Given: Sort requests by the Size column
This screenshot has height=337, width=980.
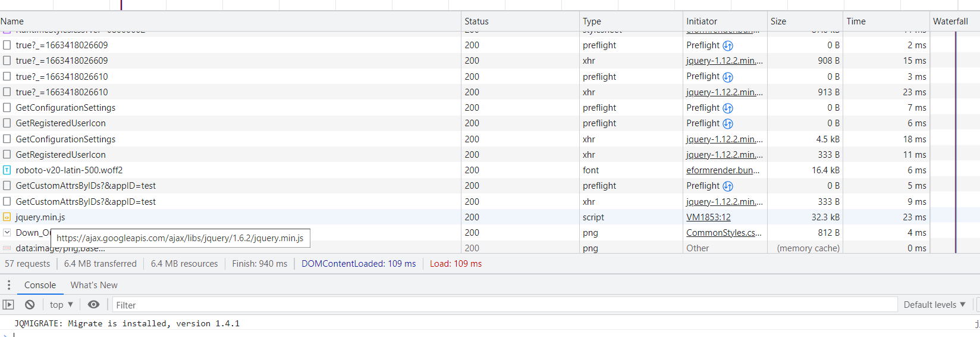Looking at the screenshot, I should coord(778,21).
